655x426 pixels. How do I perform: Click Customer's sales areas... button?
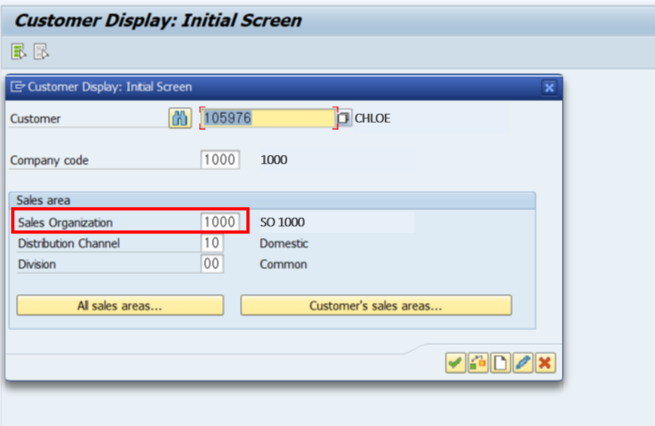[x=376, y=305]
